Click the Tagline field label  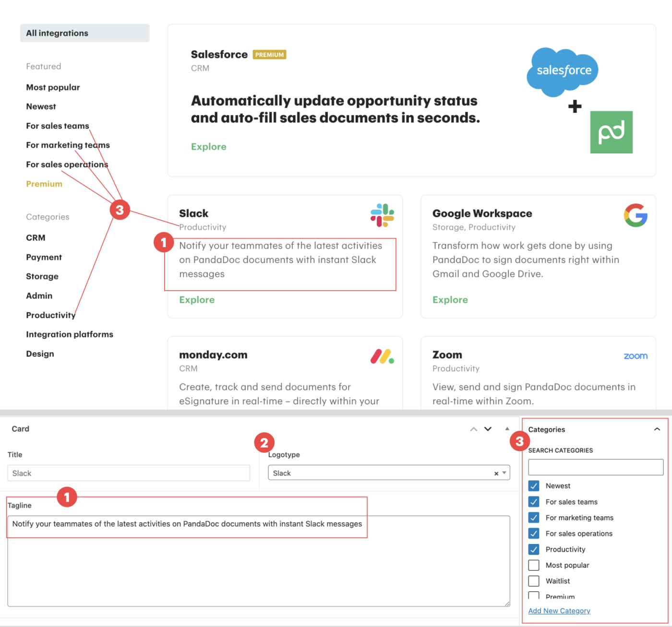pyautogui.click(x=20, y=506)
